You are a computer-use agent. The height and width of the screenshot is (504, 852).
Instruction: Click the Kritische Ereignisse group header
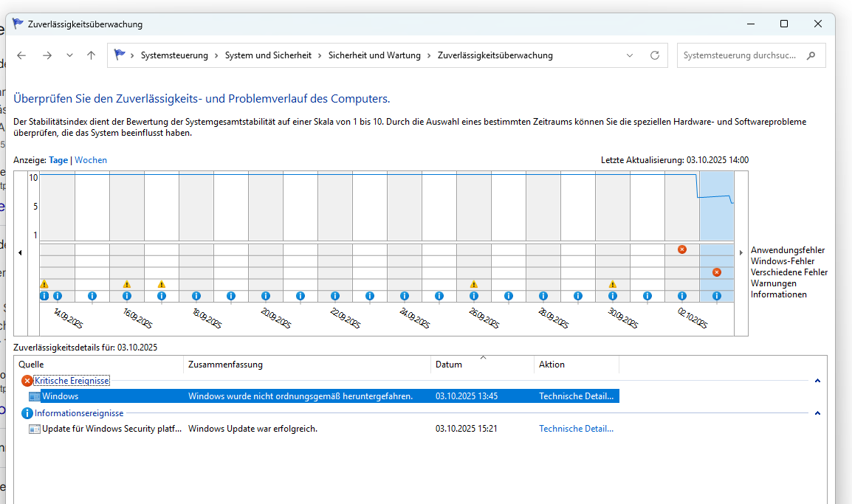[72, 381]
